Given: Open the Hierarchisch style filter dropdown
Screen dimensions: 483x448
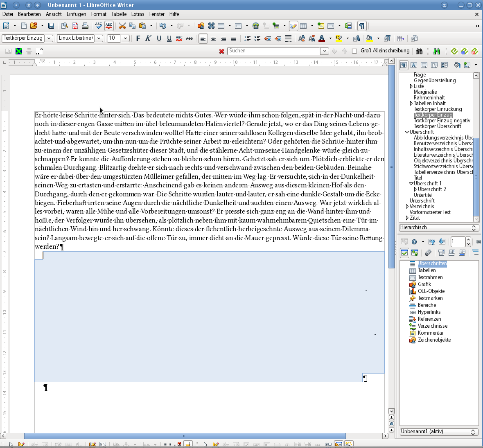Looking at the screenshot, I should 474,228.
